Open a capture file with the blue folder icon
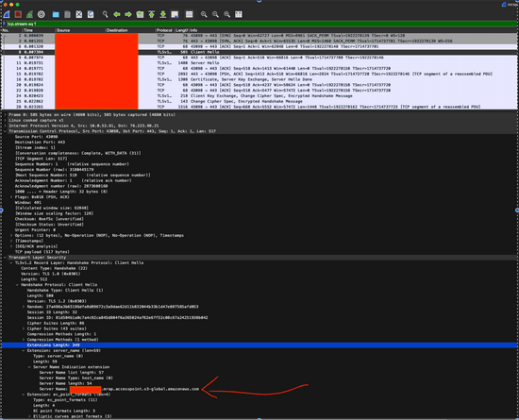 click(56, 14)
